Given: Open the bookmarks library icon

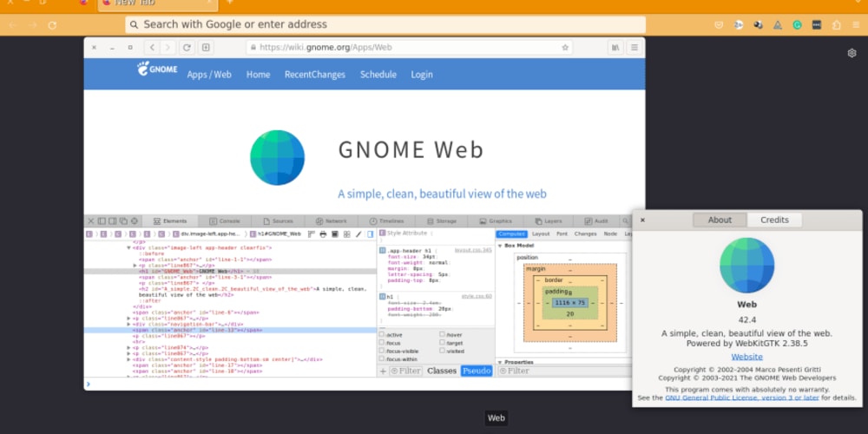Looking at the screenshot, I should tap(615, 48).
